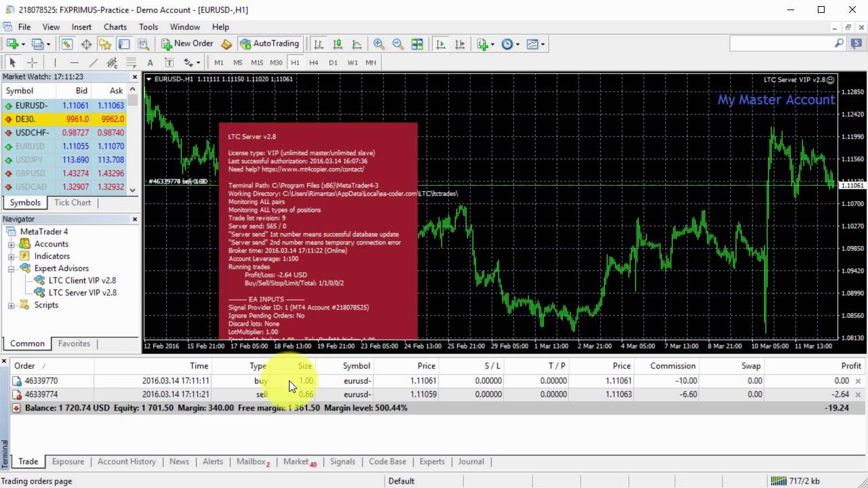Select the Trendline drawing tool
Viewport: 868px width, 488px height.
pos(94,62)
